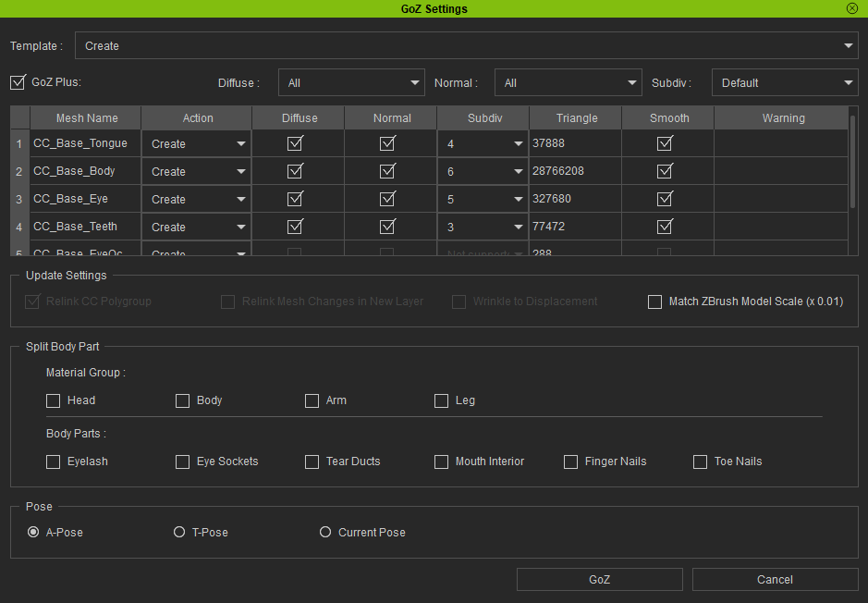Select row number 3 header
868x603 pixels.
(x=19, y=200)
